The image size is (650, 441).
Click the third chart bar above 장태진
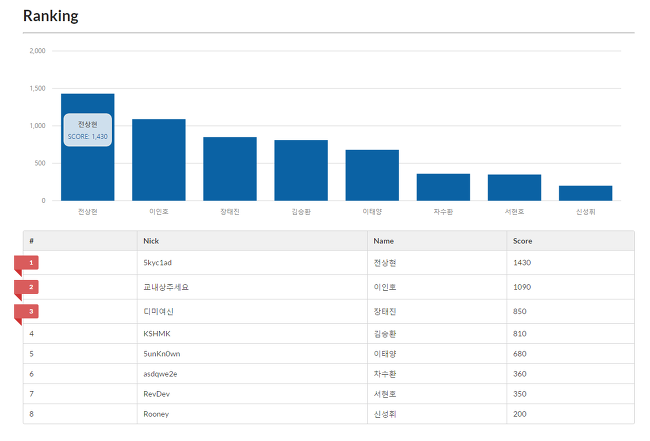230,169
